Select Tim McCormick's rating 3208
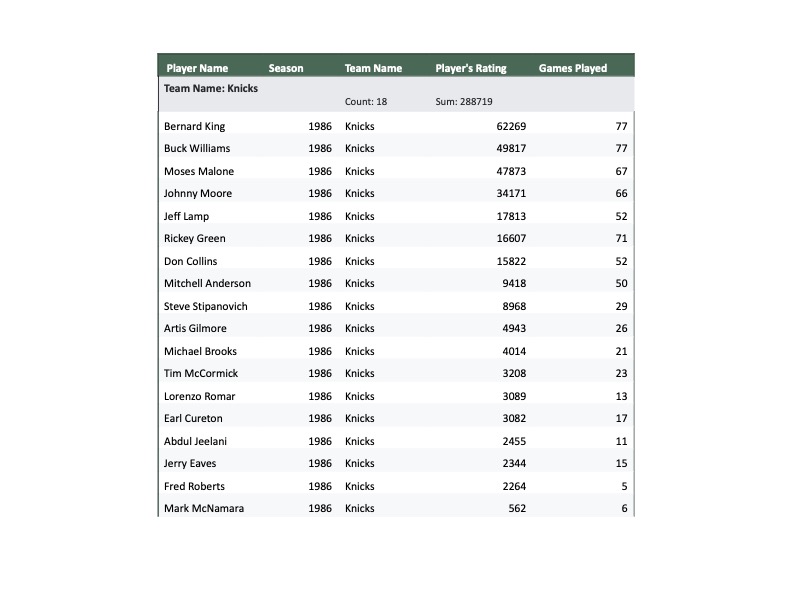 coord(514,373)
